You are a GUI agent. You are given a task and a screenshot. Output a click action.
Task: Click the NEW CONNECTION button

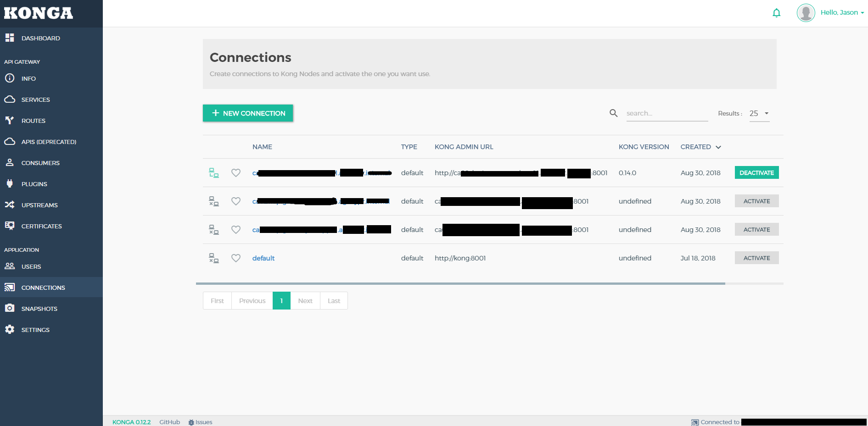(247, 113)
